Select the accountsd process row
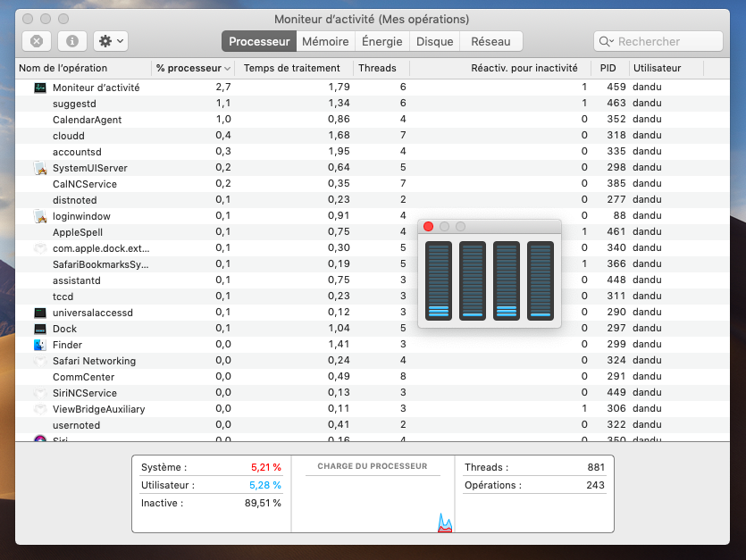The image size is (746, 560). click(x=372, y=152)
